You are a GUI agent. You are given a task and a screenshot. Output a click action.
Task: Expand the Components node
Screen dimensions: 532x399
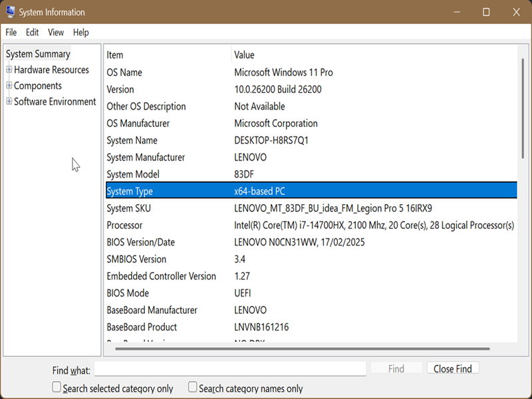(9, 86)
